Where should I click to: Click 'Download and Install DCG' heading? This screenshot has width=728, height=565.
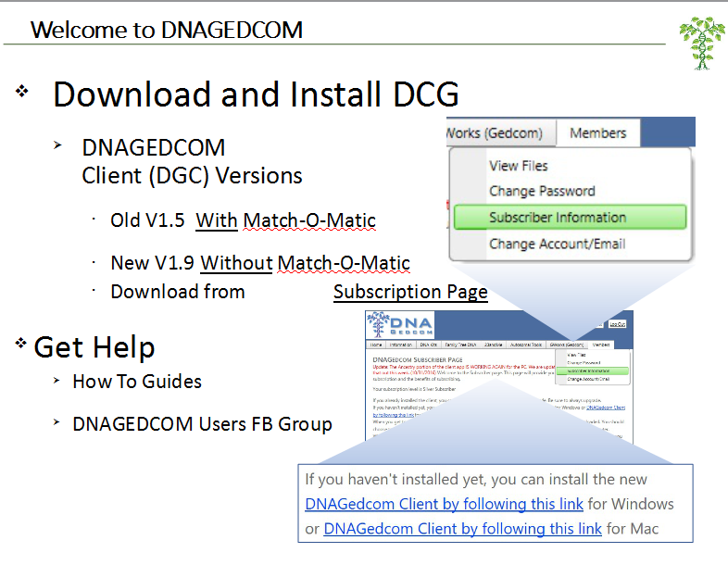point(256,94)
